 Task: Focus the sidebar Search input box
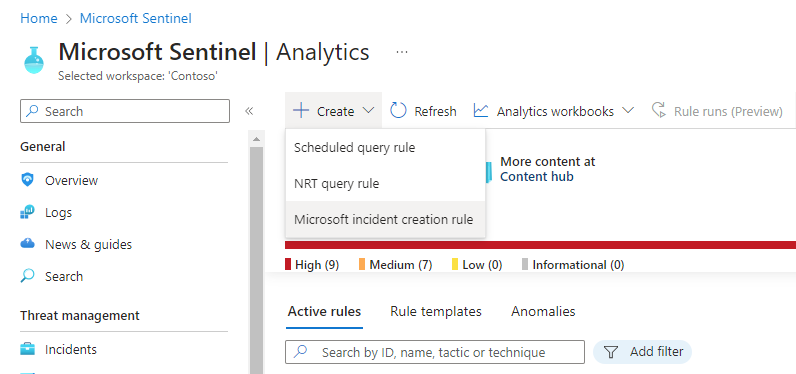coord(125,111)
